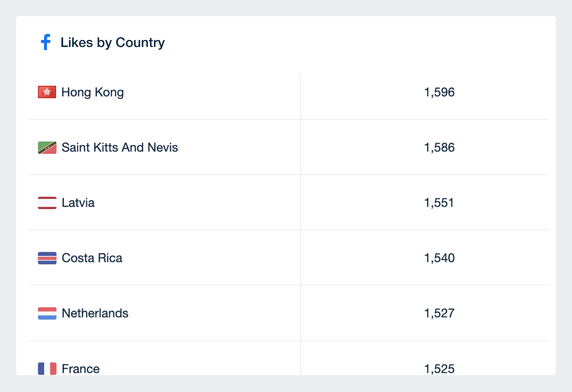The image size is (572, 392).
Task: Select the Hong Kong country name
Action: click(x=93, y=92)
